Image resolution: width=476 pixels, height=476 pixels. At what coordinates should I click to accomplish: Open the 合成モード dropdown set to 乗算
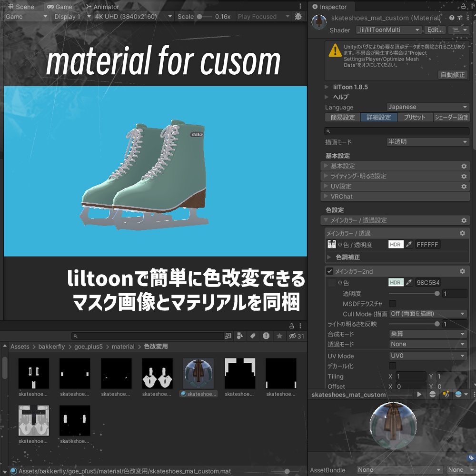(x=426, y=334)
